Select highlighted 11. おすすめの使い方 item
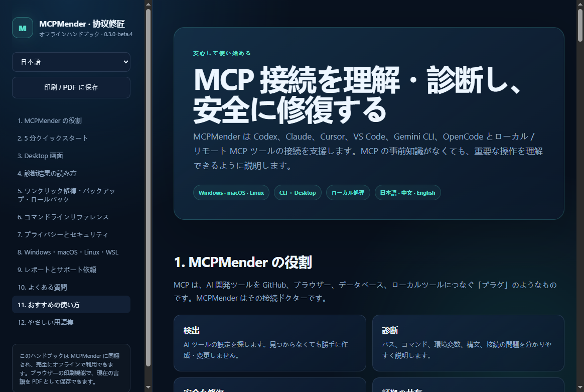 pyautogui.click(x=71, y=305)
